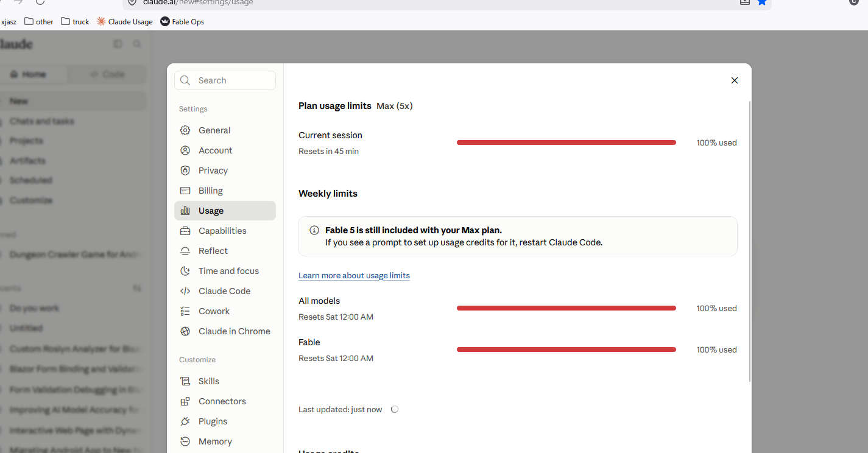Image resolution: width=868 pixels, height=453 pixels.
Task: Open Account settings via the person icon
Action: click(185, 150)
